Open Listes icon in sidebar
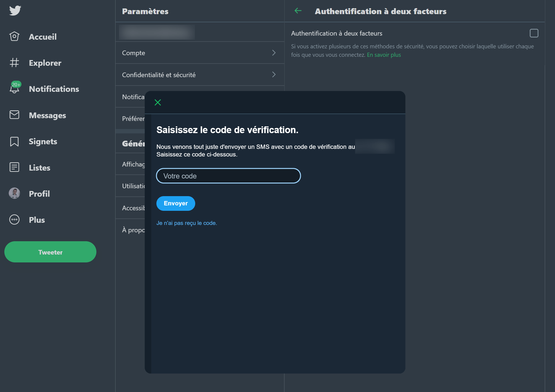 14,167
